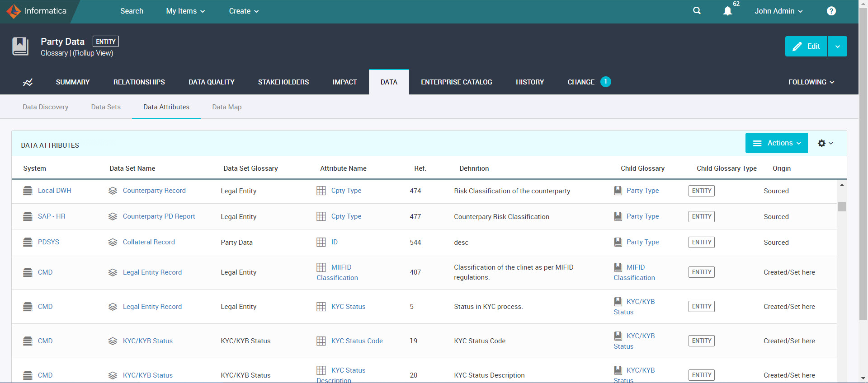Viewport: 868px width, 383px height.
Task: Open the notifications bell icon
Action: click(727, 11)
